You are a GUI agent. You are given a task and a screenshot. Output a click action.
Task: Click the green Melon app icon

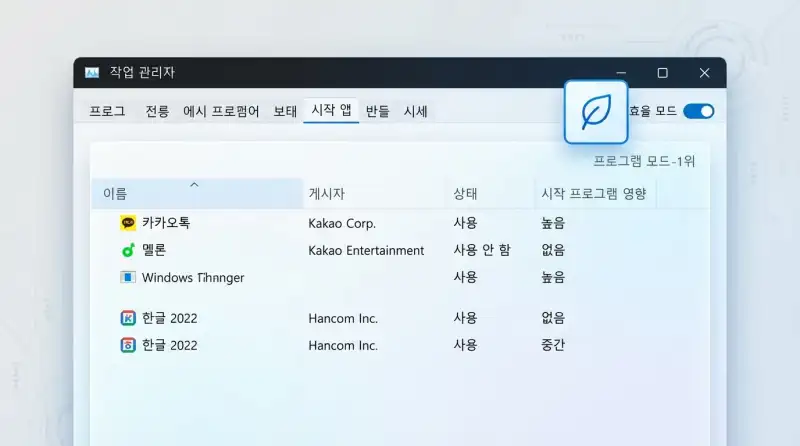[128, 250]
